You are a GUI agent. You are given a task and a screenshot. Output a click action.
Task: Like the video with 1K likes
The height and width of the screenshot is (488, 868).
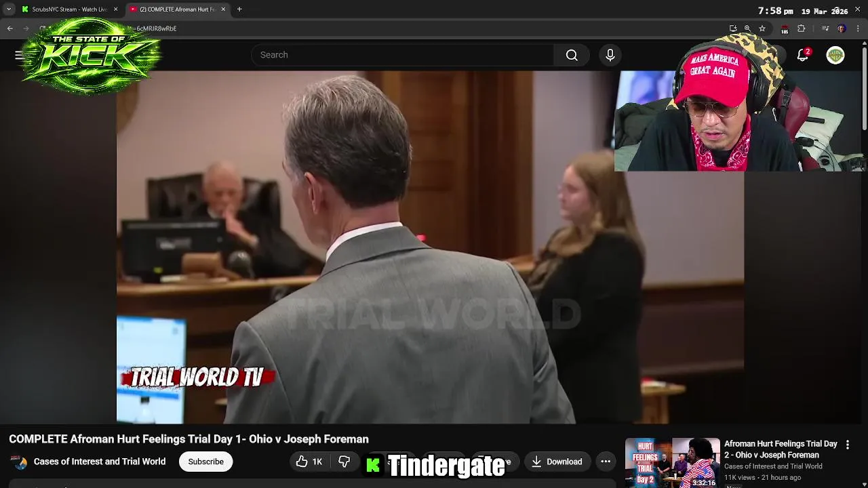point(309,462)
